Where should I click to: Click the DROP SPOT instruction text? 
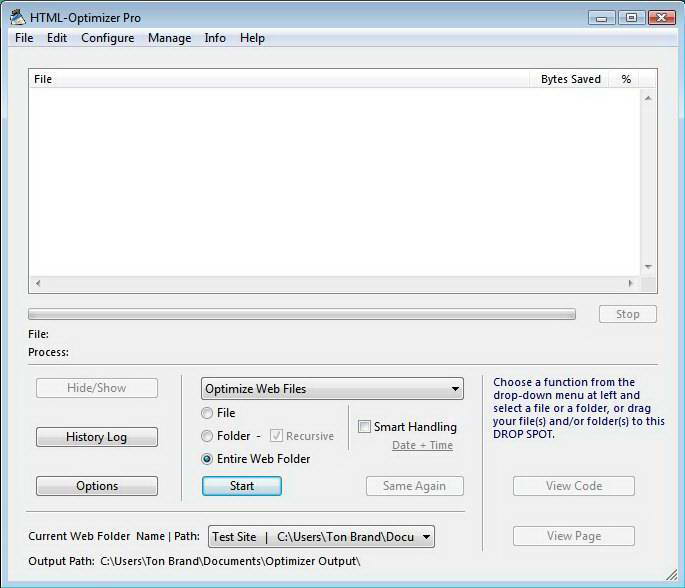579,408
